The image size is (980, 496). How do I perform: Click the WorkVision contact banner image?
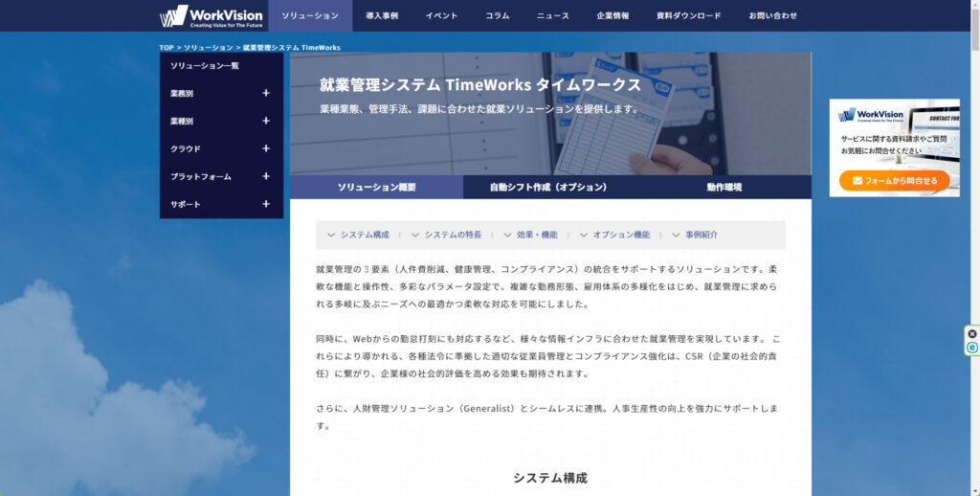click(x=895, y=147)
